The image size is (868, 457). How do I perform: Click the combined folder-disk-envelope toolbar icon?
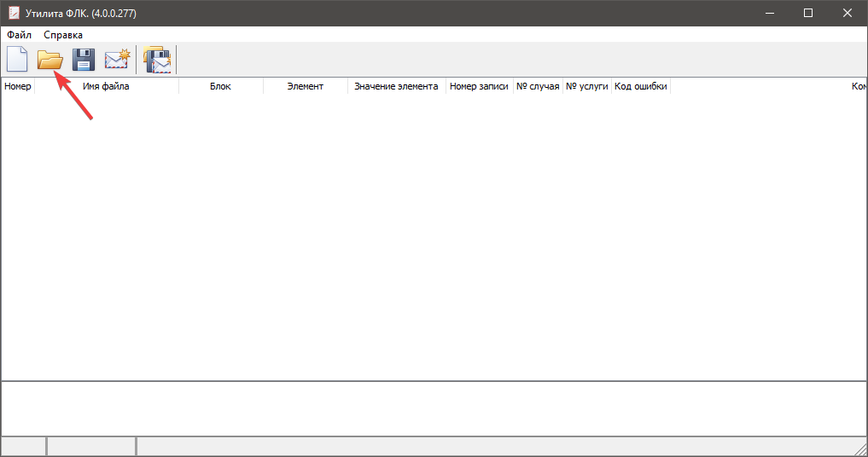coord(157,60)
